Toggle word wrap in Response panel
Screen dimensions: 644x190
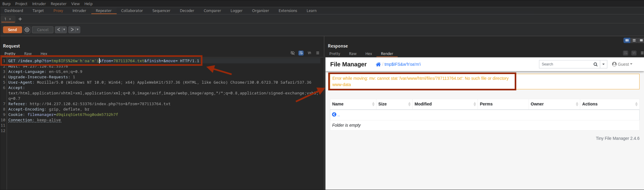pos(625,53)
